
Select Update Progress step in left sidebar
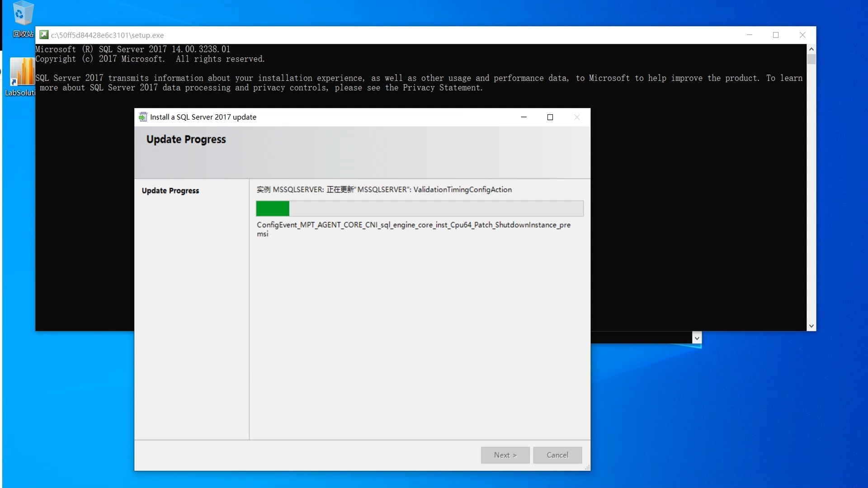[170, 191]
